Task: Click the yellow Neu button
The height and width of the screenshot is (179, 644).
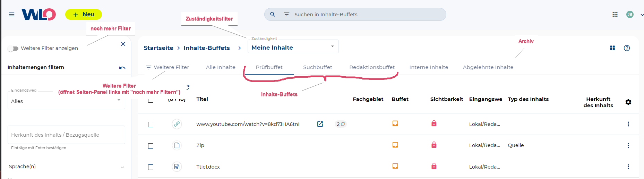Action: [84, 15]
